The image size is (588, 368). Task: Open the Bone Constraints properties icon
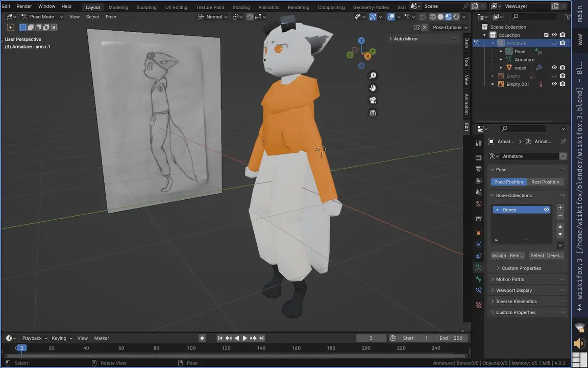coord(478,290)
